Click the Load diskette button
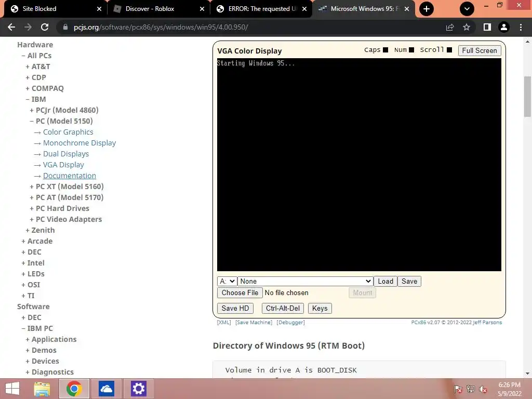Viewport: 532px width, 399px height. point(385,281)
